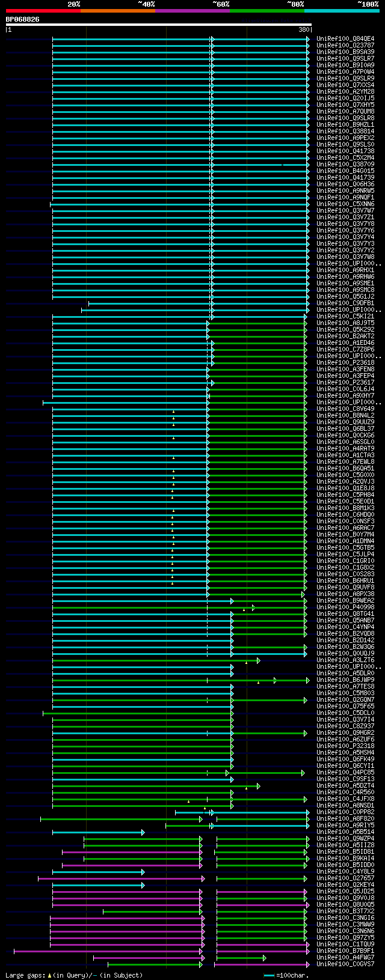Open hit UniRef100_B9I0A9
Viewport: 385px width, 980px height.
[x=345, y=65]
